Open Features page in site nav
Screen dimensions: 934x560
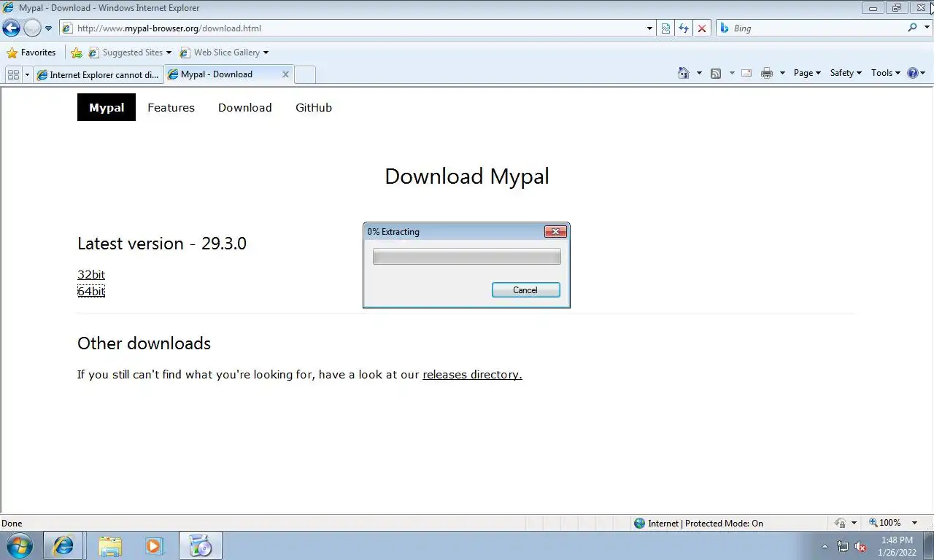[171, 107]
